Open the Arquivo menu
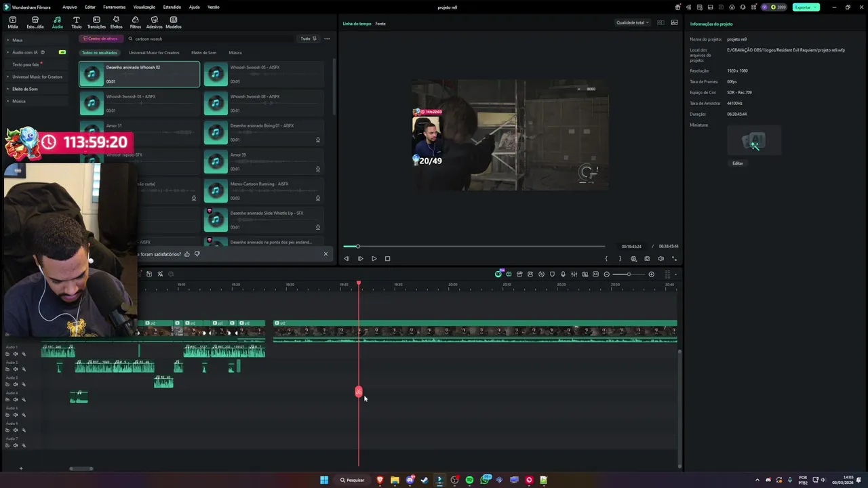 (70, 7)
